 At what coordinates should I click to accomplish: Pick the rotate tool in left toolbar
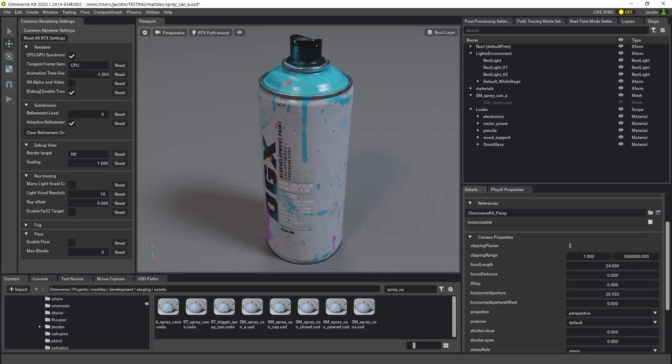[9, 56]
